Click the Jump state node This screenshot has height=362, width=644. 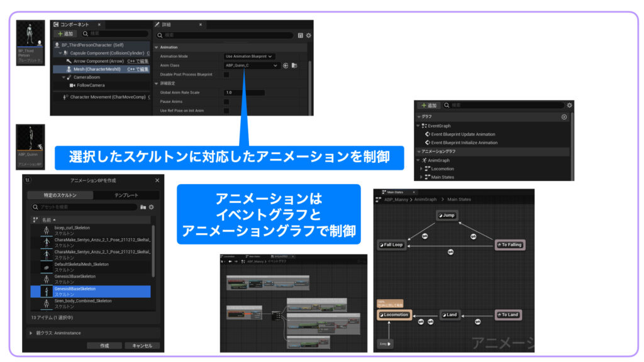pos(447,215)
